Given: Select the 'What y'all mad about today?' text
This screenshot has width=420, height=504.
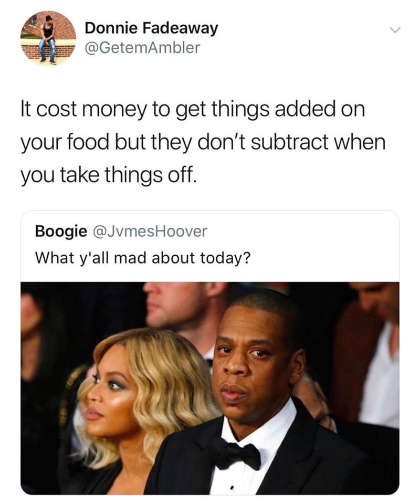Looking at the screenshot, I should pyautogui.click(x=142, y=257).
